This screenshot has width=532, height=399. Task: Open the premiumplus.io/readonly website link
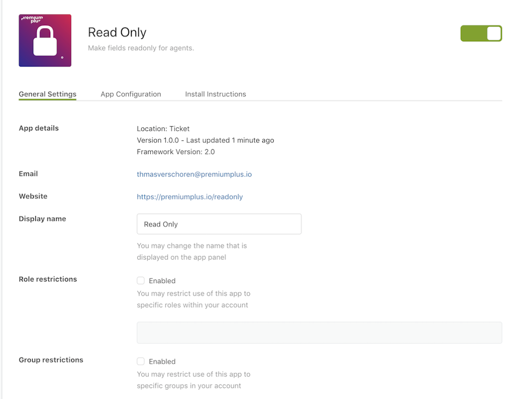click(190, 197)
